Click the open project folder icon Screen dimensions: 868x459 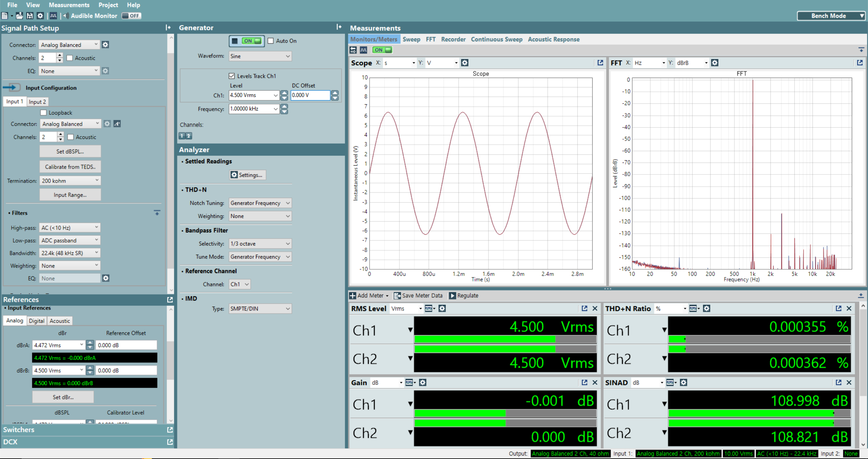click(x=20, y=16)
